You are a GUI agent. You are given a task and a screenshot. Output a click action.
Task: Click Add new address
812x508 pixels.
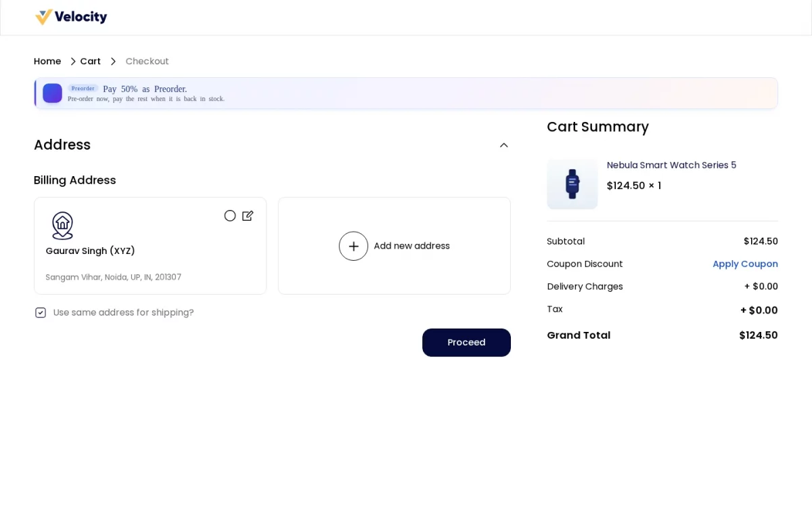coord(411,246)
